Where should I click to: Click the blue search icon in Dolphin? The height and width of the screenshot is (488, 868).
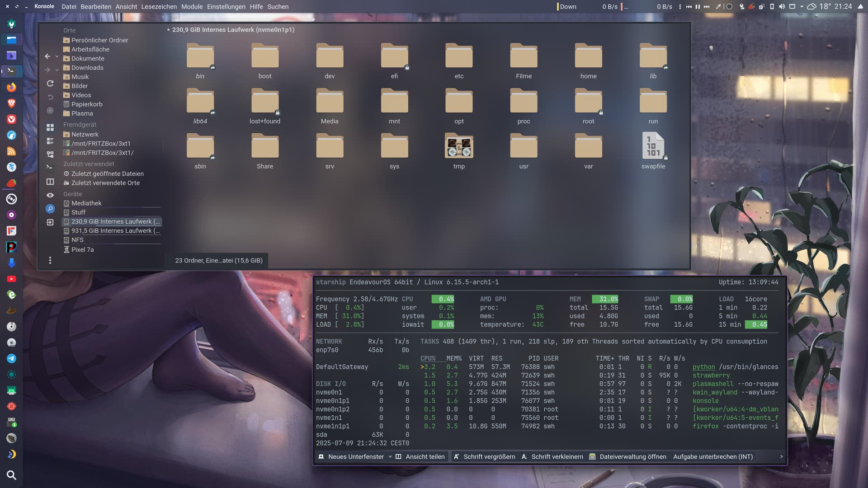(50, 209)
